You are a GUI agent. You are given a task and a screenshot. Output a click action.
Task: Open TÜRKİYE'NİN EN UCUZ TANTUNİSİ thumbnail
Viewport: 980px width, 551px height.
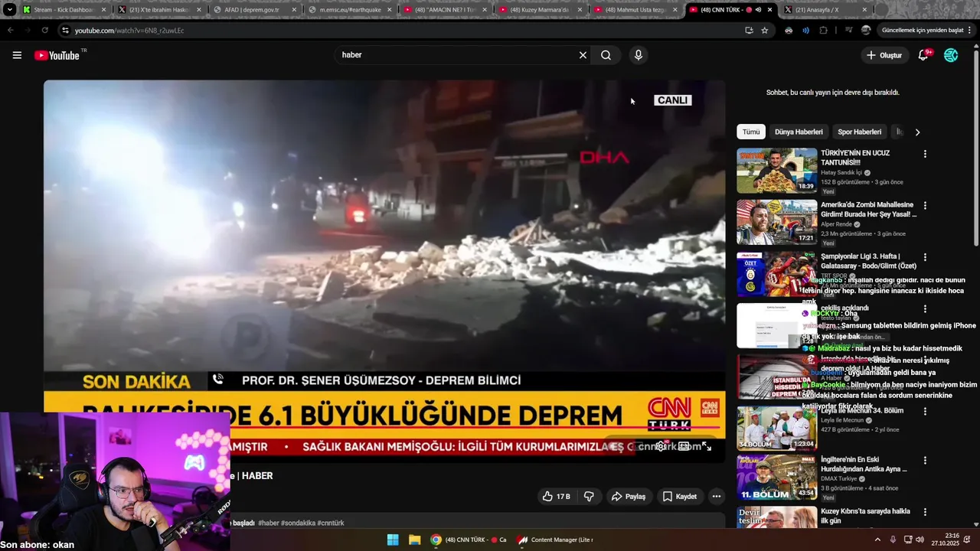click(776, 171)
